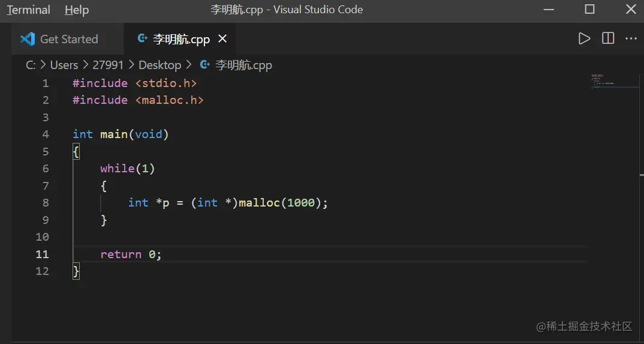Close the 李明航.cpp tab
This screenshot has width=644, height=344.
(222, 38)
